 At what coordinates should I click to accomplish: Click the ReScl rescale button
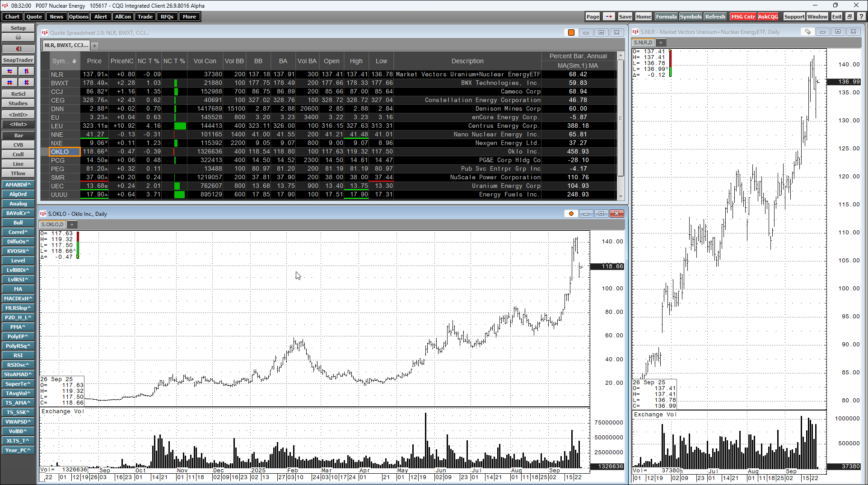[18, 94]
